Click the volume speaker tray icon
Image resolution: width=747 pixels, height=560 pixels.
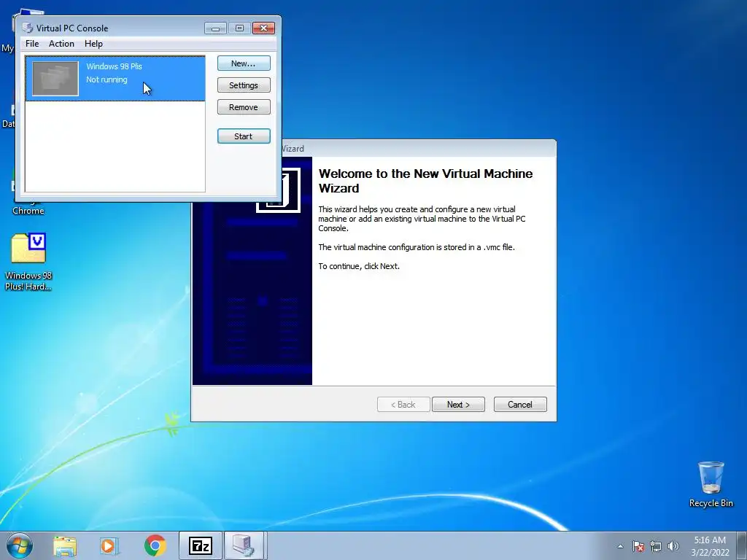(673, 546)
